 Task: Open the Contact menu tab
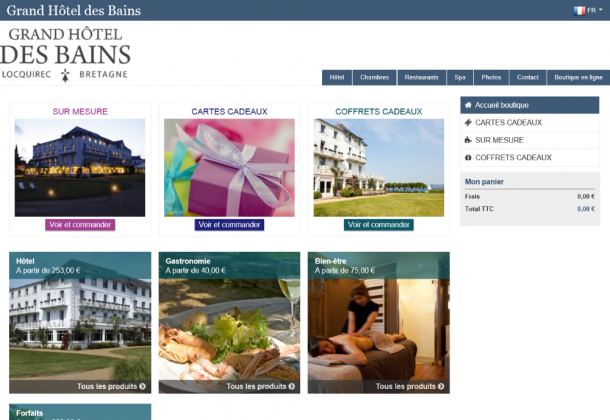(528, 77)
